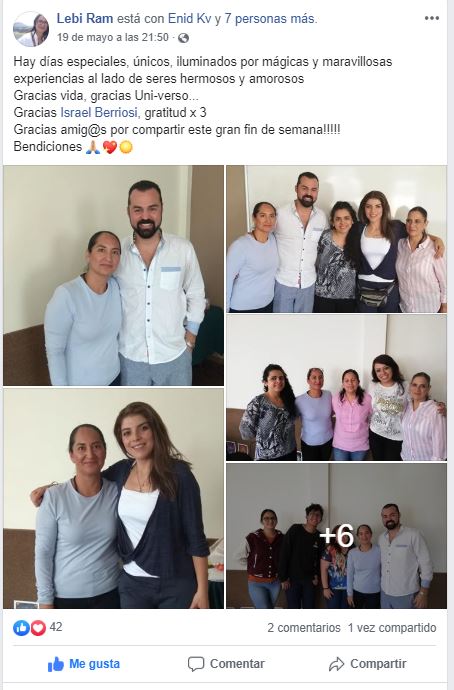454x690 pixels.
Task: Open the Israel Berriosi profile link
Action: [99, 113]
